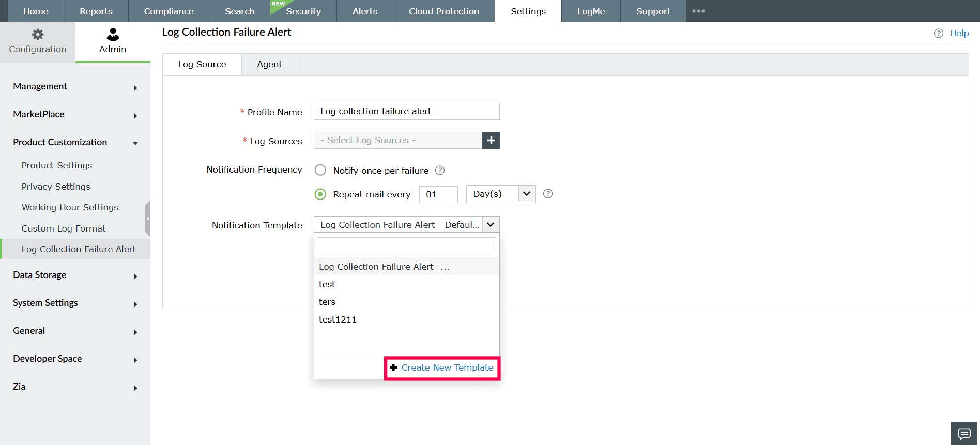Click Create New Template link

(x=442, y=367)
